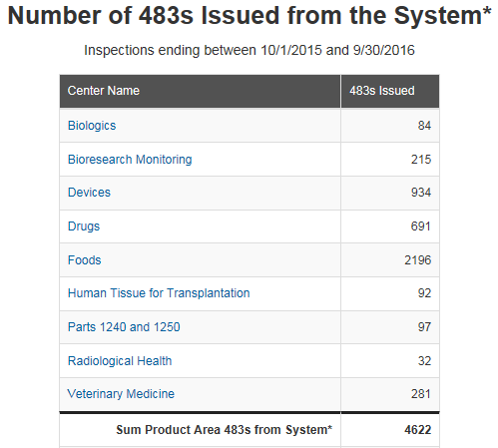Click the Foods count value 2196
Screen dimensions: 498x448
click(417, 260)
